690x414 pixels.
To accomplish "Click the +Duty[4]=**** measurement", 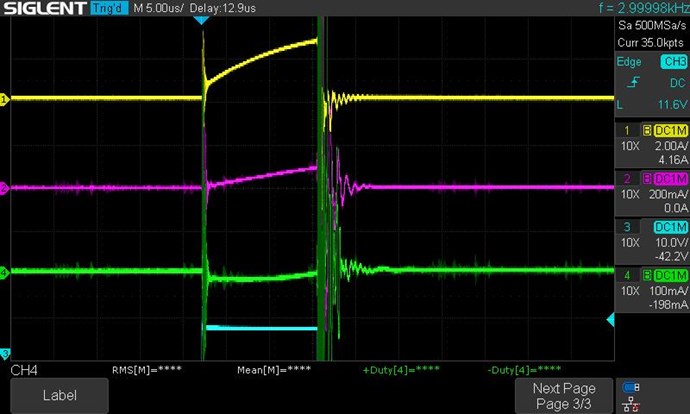I will click(401, 370).
